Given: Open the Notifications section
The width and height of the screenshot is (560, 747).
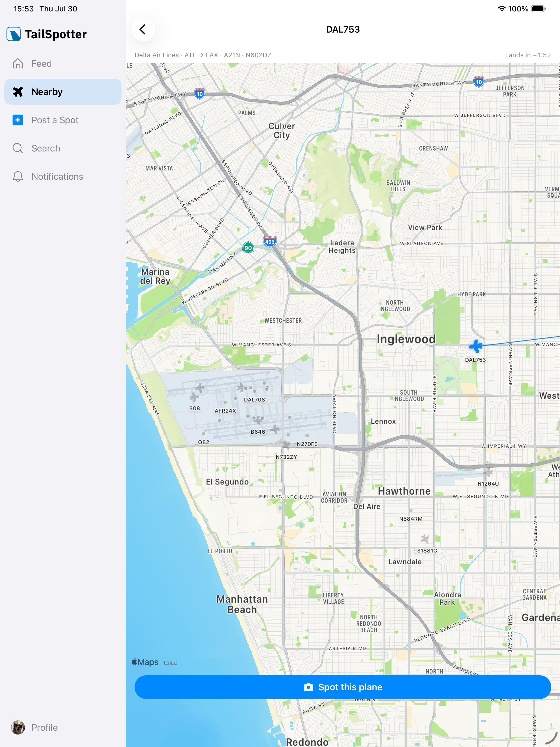Looking at the screenshot, I should point(63,176).
